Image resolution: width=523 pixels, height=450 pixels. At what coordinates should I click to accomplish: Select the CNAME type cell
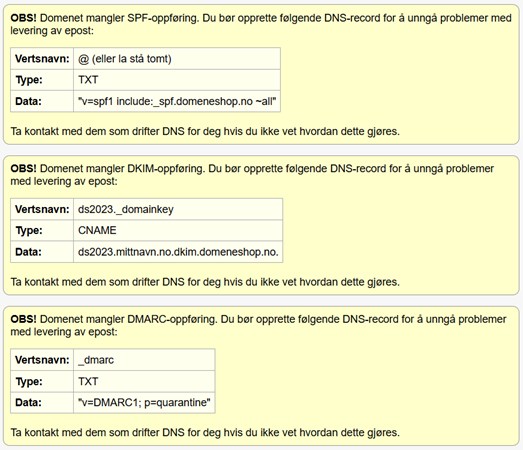click(x=178, y=231)
